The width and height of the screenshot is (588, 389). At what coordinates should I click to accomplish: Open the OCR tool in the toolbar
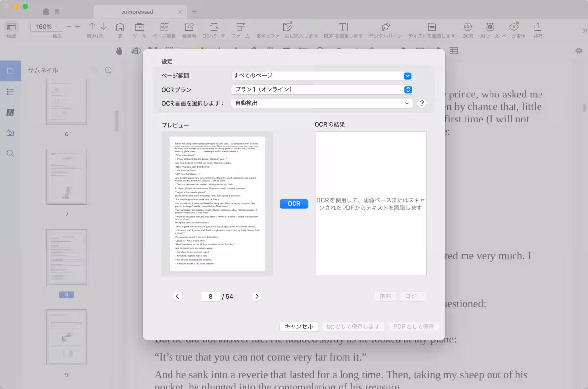[x=467, y=29]
